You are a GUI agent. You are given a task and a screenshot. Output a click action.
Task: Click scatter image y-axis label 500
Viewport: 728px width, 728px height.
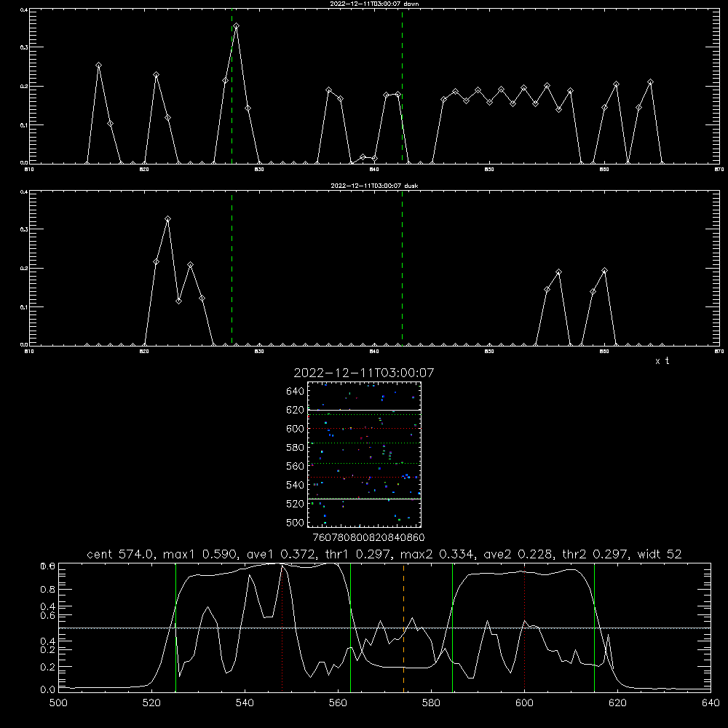296,523
